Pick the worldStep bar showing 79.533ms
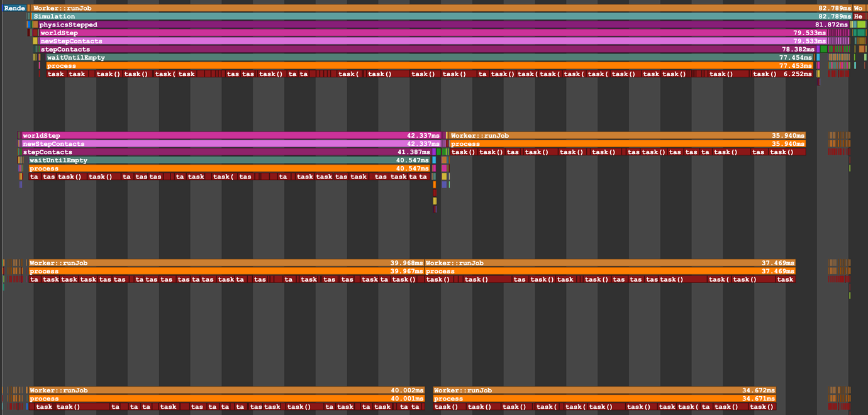 (x=433, y=33)
